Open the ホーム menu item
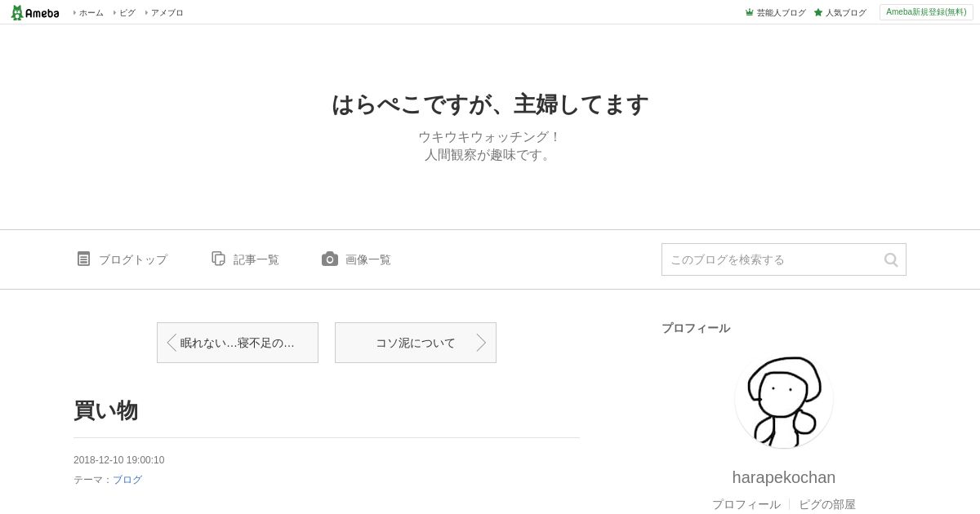Screen dimensions: 980x514 click(x=89, y=12)
